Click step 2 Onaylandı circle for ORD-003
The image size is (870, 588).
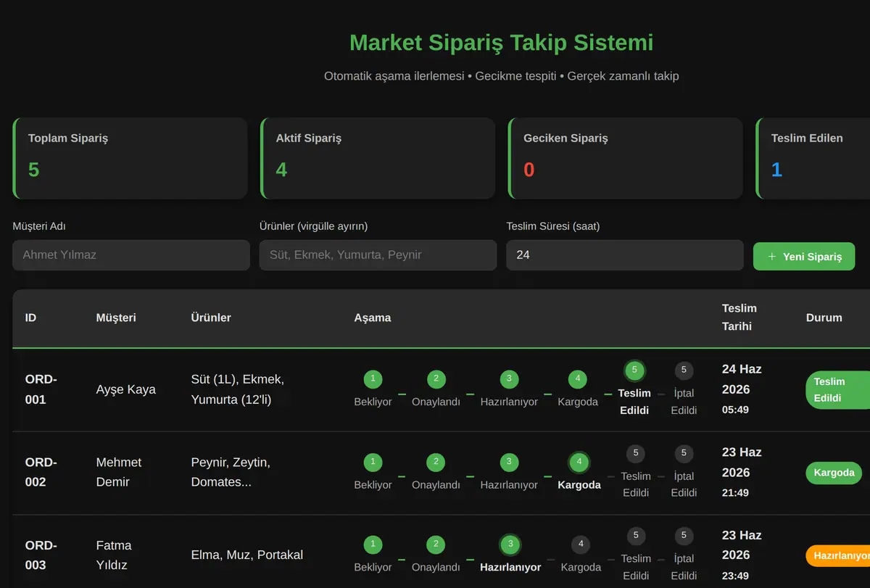pos(436,544)
